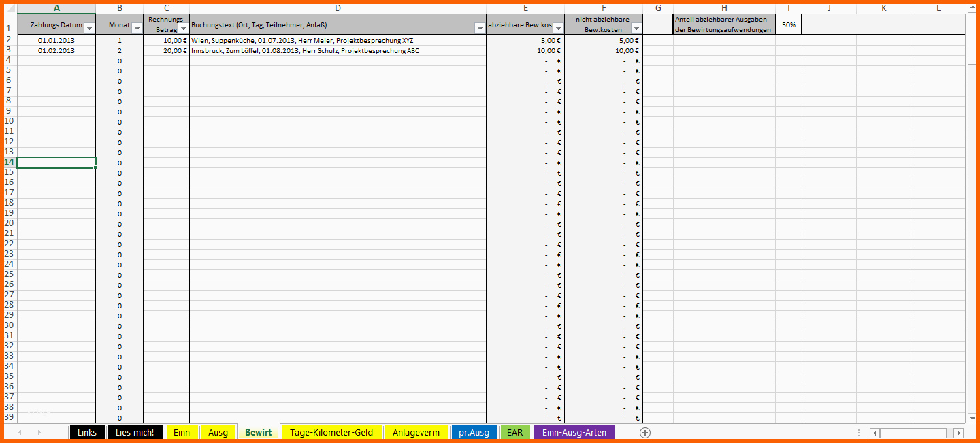Click the 20,00 € invoice amount cell
Screen dimensions: 980x443
tap(166, 50)
